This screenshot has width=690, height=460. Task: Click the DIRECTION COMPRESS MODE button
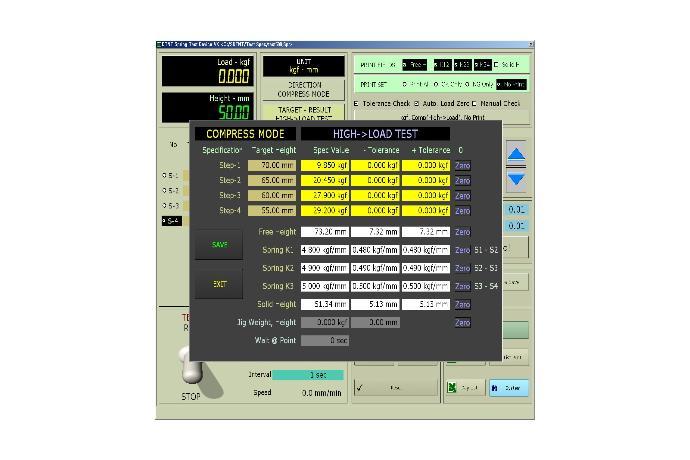coord(304,89)
